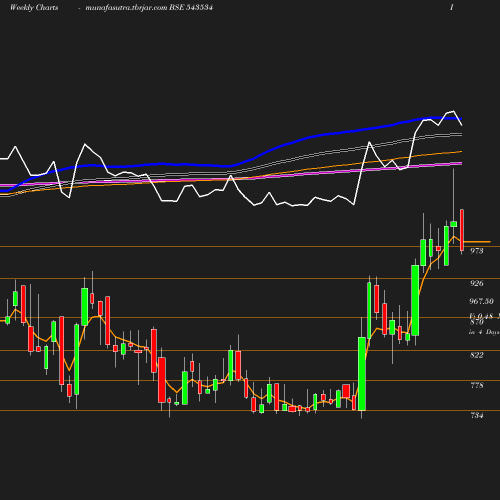The height and width of the screenshot is (500, 500).
Task: Click the 822 price level label
Action: click(476, 355)
